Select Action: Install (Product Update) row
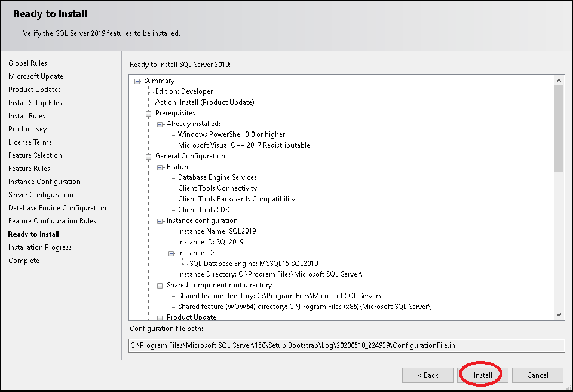 click(x=204, y=102)
